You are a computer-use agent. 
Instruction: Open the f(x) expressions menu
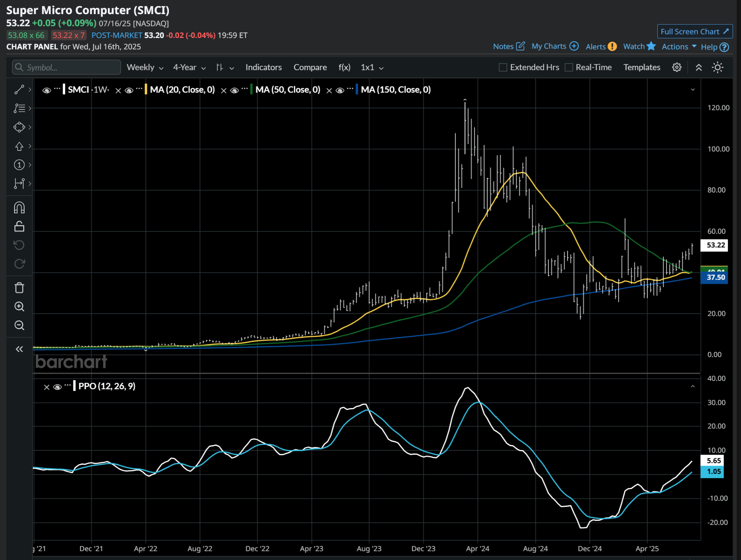click(344, 67)
